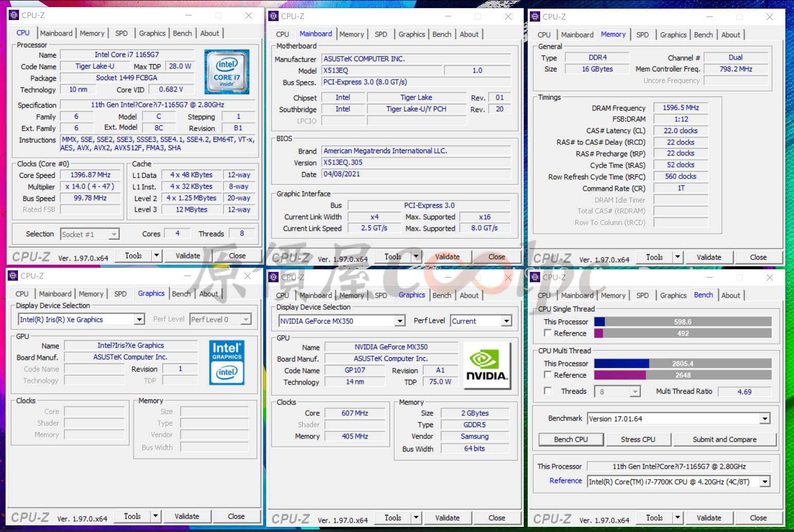The height and width of the screenshot is (532, 794).
Task: Expand Tools arrow in the Mainboard window
Action: [x=416, y=256]
